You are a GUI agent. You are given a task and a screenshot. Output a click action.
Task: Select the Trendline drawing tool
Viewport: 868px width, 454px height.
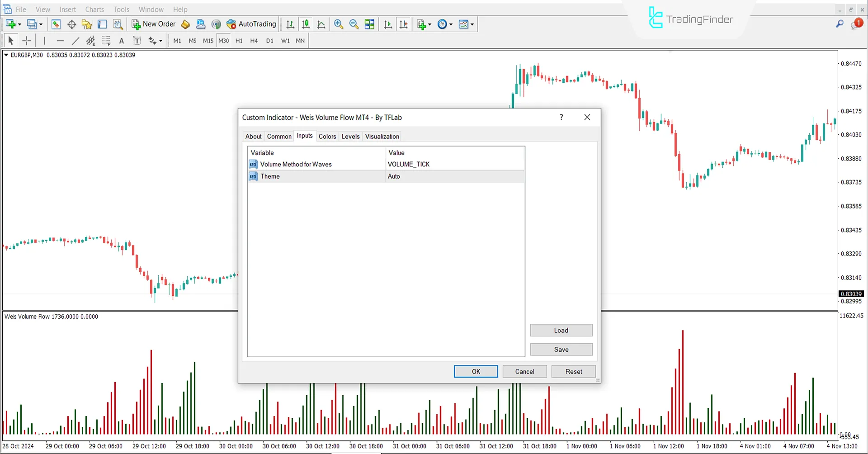click(x=75, y=41)
